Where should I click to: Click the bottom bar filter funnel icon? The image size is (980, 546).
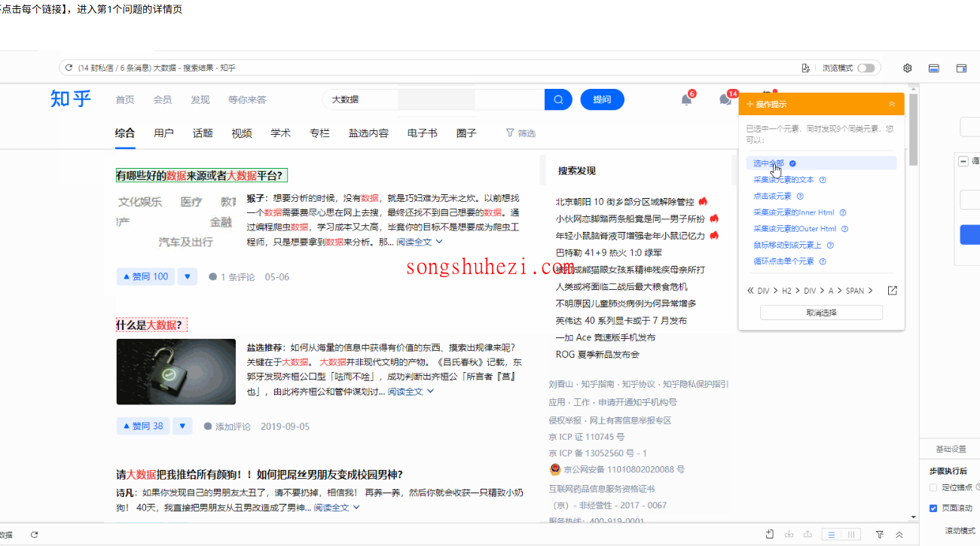coord(879,535)
